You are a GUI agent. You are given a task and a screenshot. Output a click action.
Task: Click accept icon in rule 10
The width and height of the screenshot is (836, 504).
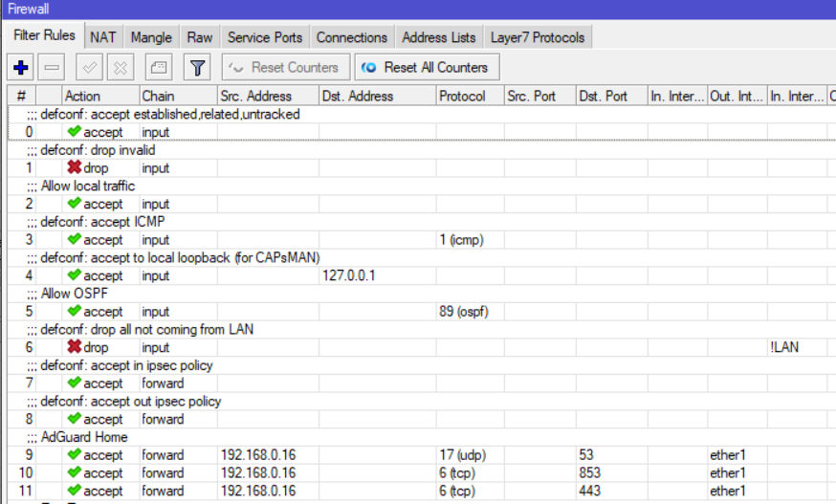[x=74, y=472]
